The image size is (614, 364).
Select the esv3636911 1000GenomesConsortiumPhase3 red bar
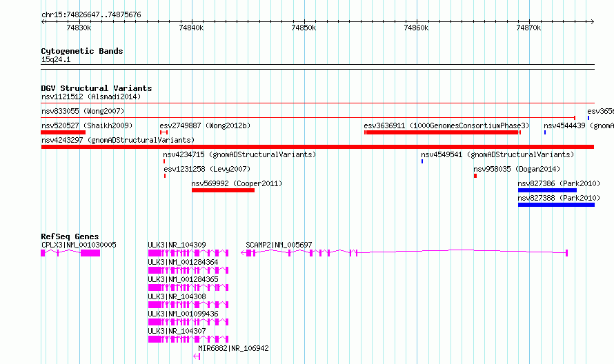tap(442, 132)
